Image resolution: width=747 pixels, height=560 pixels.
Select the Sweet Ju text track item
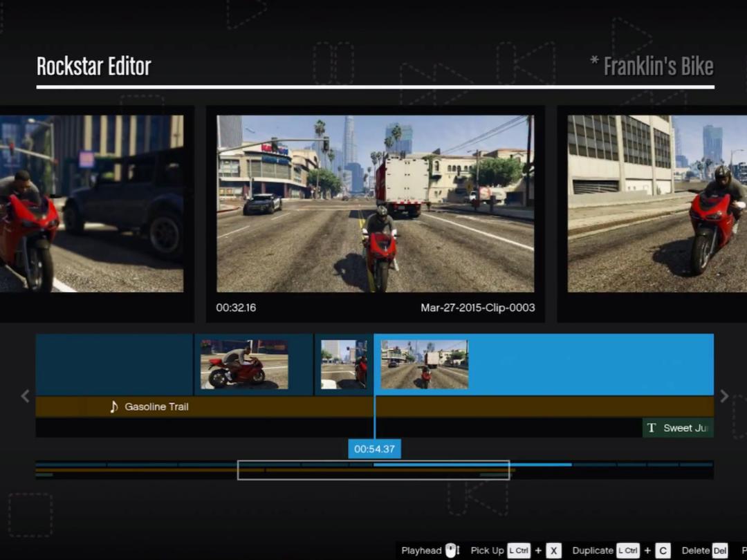(678, 428)
